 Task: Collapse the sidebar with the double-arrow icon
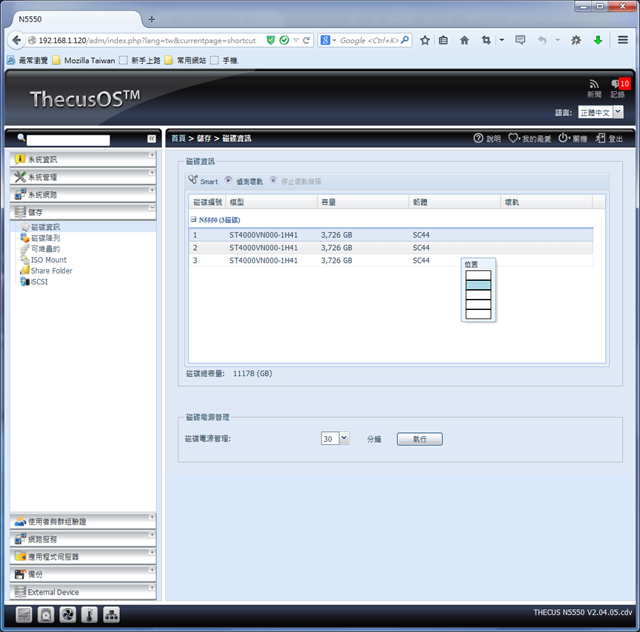click(151, 139)
